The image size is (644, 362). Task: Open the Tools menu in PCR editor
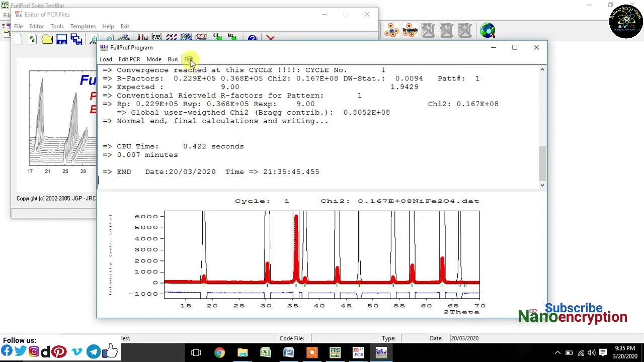(x=57, y=26)
